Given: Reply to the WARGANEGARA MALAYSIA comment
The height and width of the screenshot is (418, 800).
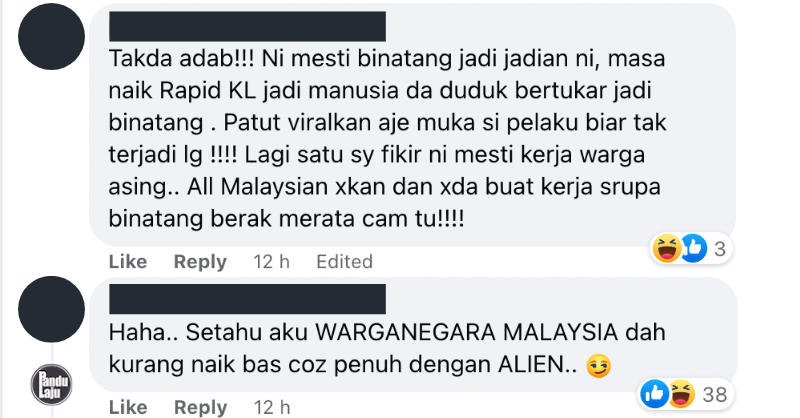Looking at the screenshot, I should point(200,407).
